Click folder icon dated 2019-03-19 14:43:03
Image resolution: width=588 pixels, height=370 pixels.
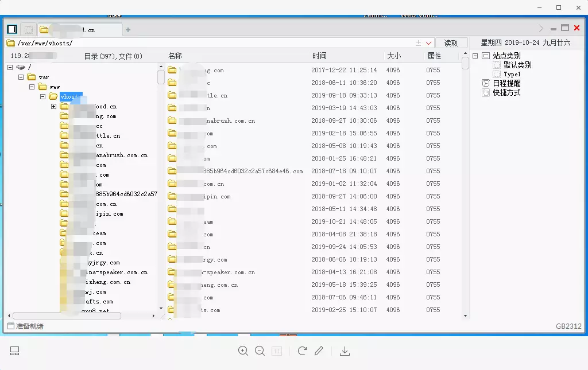[172, 108]
